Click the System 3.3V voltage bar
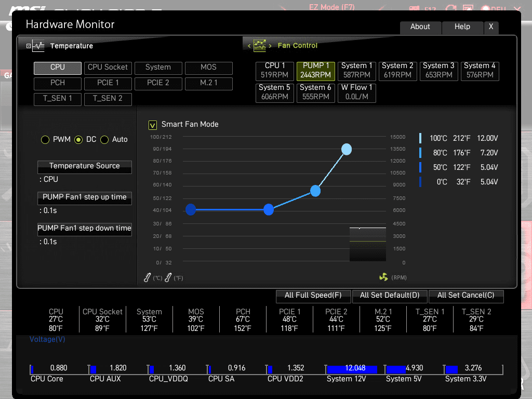The height and width of the screenshot is (399, 532). [451, 369]
